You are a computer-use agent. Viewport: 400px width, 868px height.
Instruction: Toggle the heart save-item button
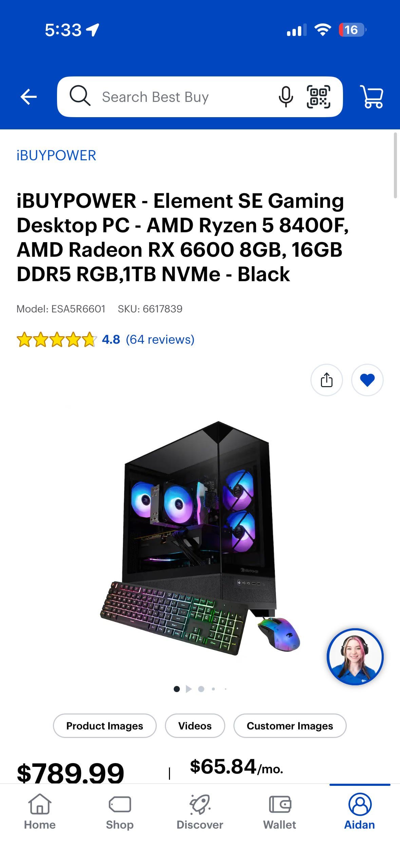click(x=367, y=380)
